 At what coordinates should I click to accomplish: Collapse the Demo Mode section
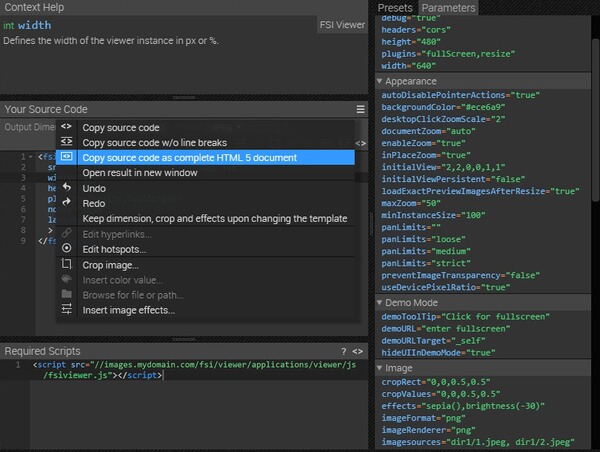coord(381,302)
